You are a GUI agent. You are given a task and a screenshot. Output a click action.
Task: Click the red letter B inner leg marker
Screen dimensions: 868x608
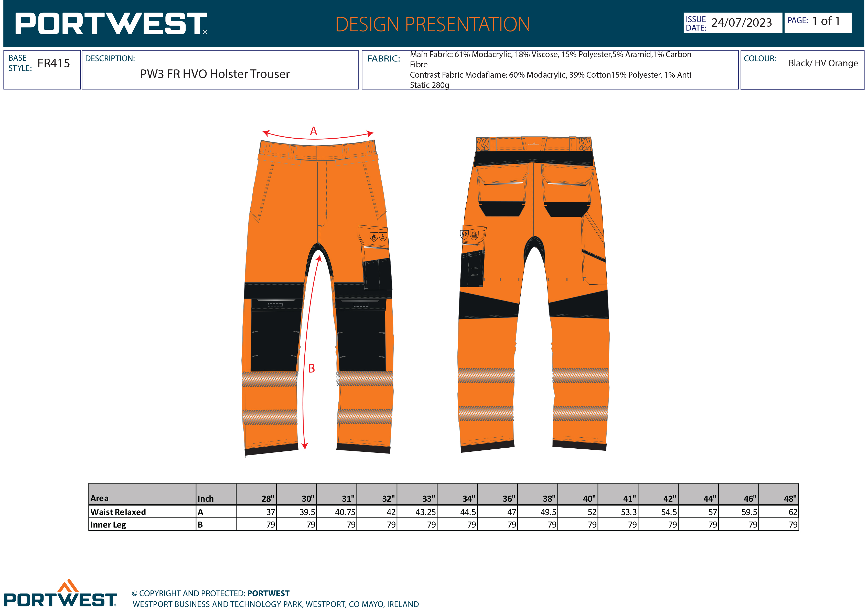point(312,368)
